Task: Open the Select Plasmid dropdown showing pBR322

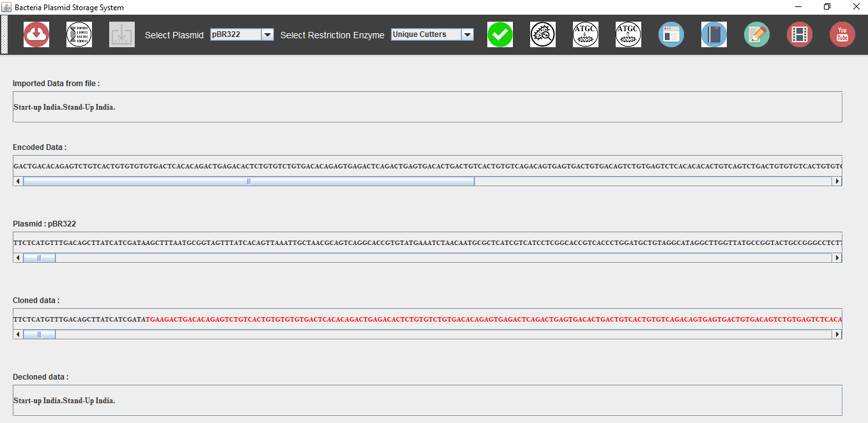Action: coord(242,34)
